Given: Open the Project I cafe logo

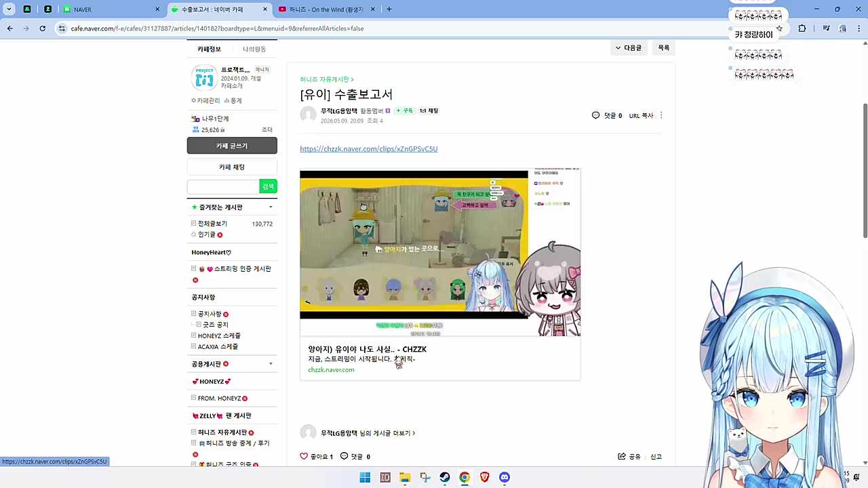Looking at the screenshot, I should point(204,78).
